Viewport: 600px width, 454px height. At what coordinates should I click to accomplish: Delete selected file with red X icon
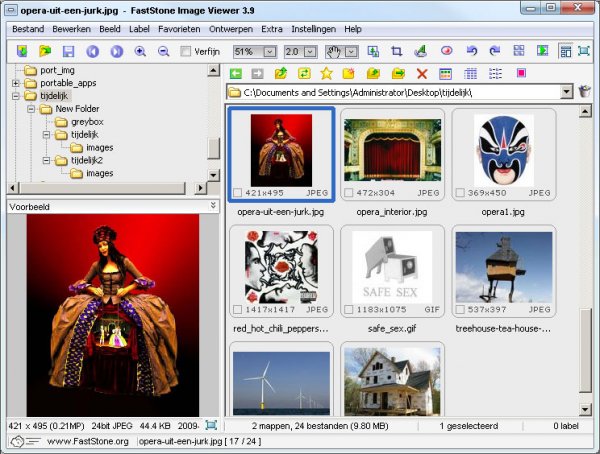(422, 74)
